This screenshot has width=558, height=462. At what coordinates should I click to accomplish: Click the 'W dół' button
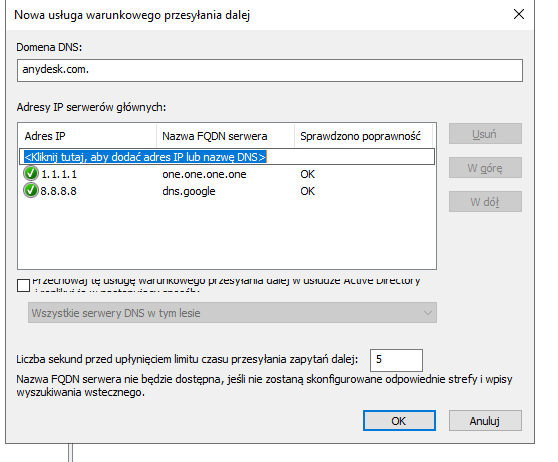[485, 202]
